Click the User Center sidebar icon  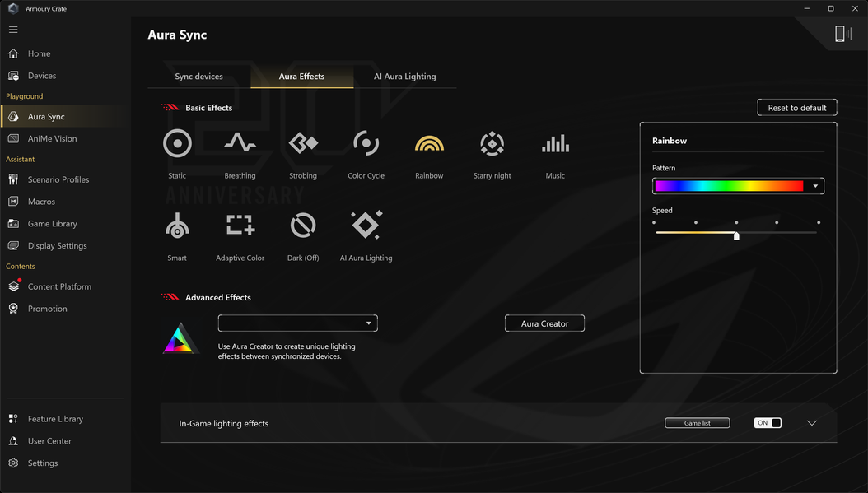pyautogui.click(x=13, y=441)
